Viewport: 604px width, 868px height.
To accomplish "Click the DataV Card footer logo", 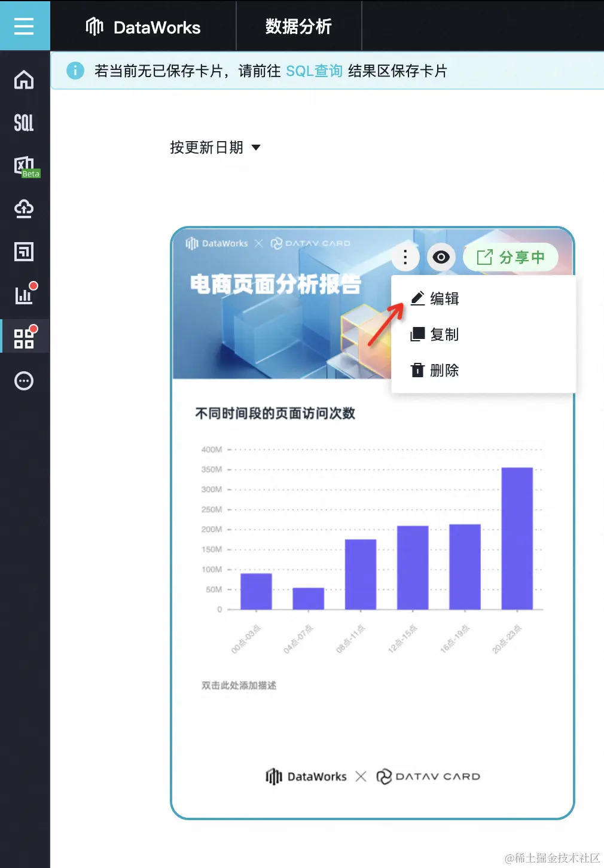I will click(x=428, y=776).
